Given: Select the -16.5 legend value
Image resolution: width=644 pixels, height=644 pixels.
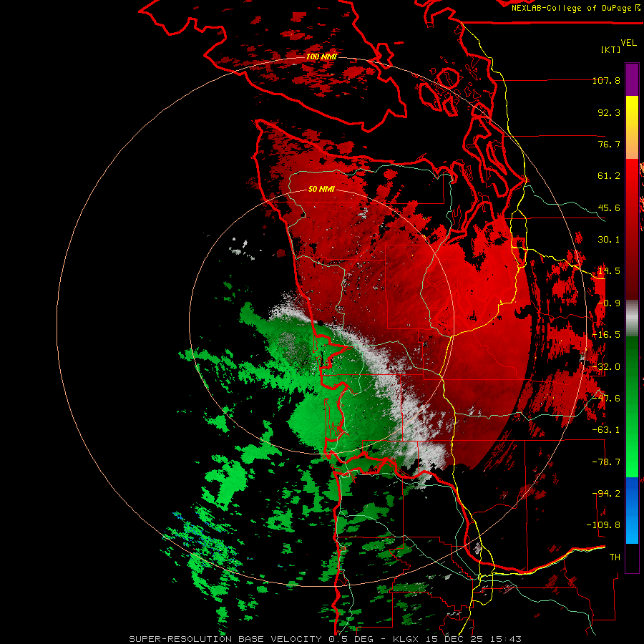Looking at the screenshot, I should click(607, 335).
